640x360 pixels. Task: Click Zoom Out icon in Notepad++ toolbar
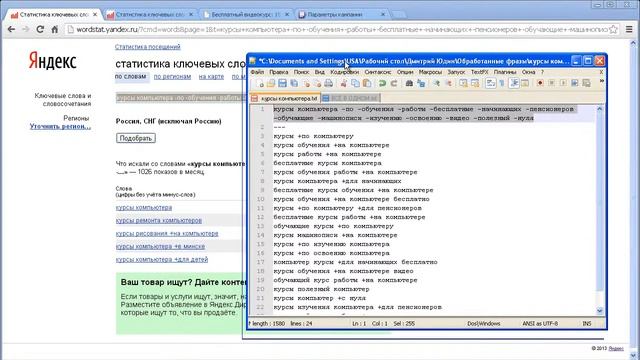pyautogui.click(x=449, y=83)
